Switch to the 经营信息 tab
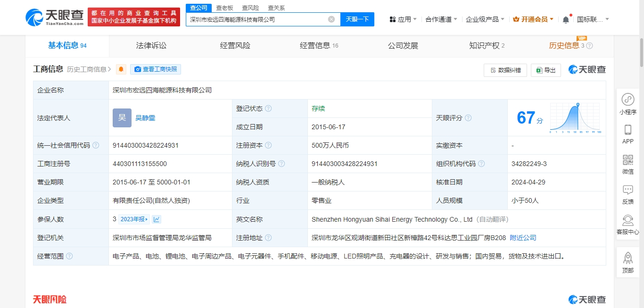 pyautogui.click(x=319, y=46)
